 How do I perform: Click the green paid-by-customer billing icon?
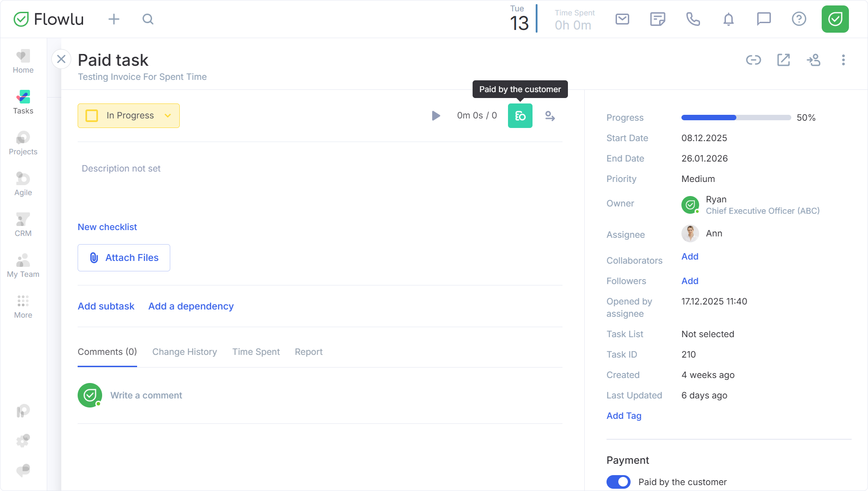tap(520, 116)
